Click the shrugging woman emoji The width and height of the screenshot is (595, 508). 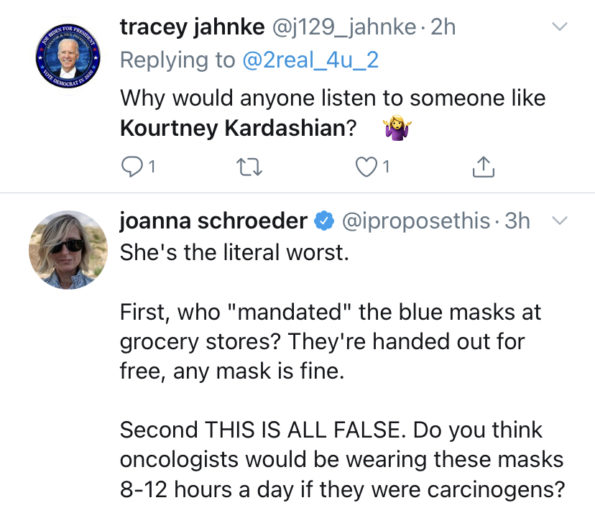pyautogui.click(x=397, y=128)
